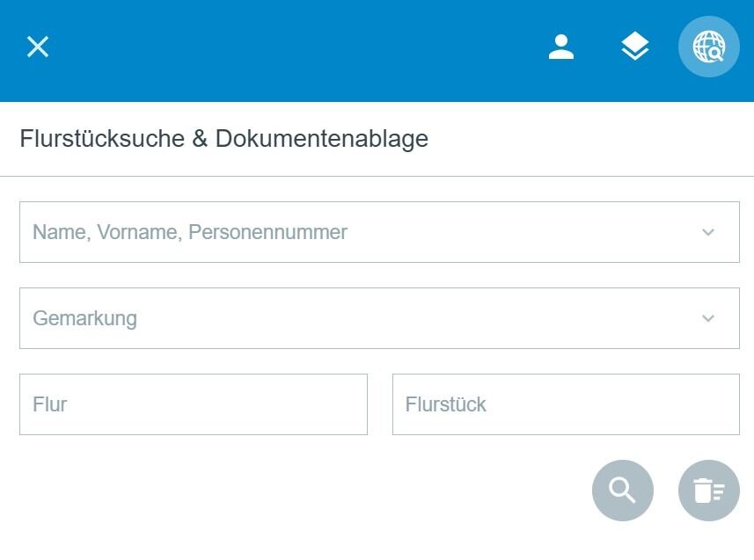Focus the Flur input field
Image resolution: width=754 pixels, height=560 pixels.
193,404
